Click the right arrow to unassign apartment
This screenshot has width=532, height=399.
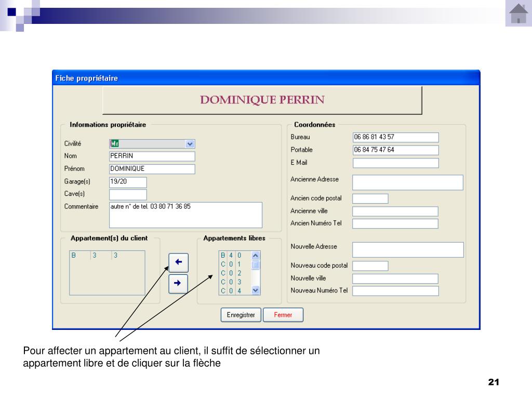(x=178, y=284)
